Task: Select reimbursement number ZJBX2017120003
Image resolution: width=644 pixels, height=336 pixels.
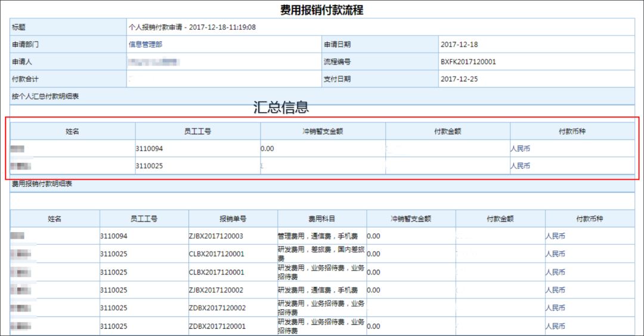Action: click(x=216, y=236)
